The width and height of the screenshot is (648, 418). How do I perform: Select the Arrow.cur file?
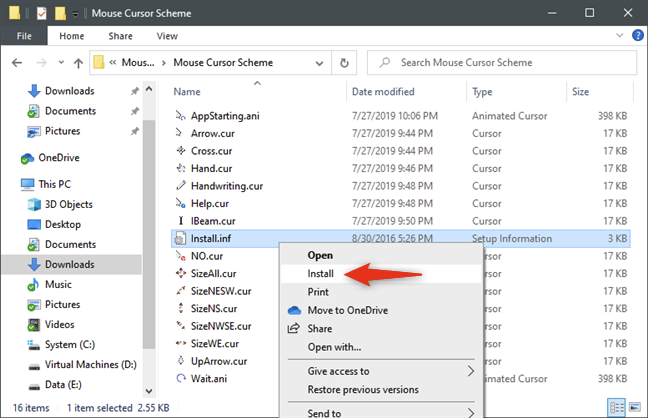pyautogui.click(x=212, y=134)
